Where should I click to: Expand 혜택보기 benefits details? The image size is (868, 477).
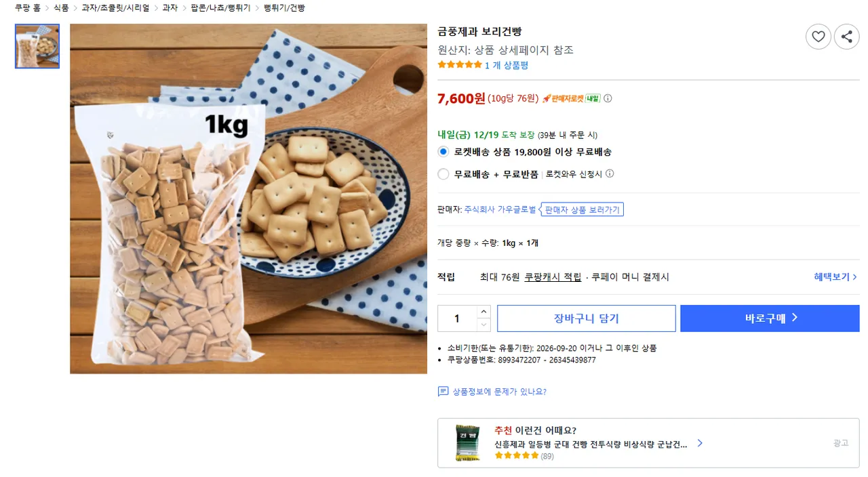point(835,277)
